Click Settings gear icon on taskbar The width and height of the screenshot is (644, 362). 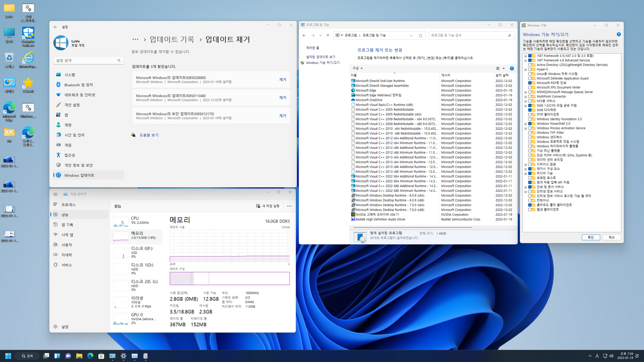pyautogui.click(x=123, y=356)
